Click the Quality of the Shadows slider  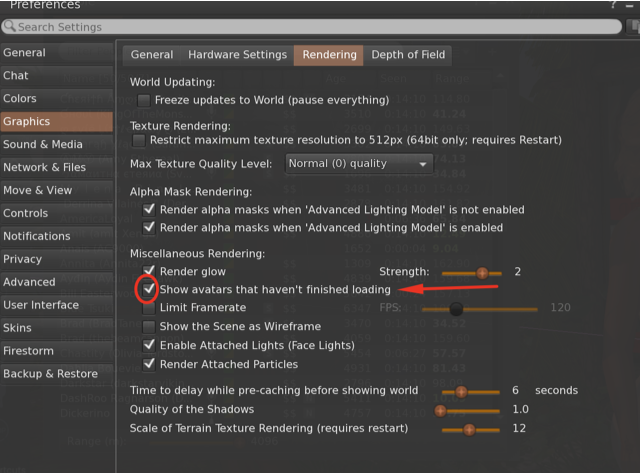point(468,410)
